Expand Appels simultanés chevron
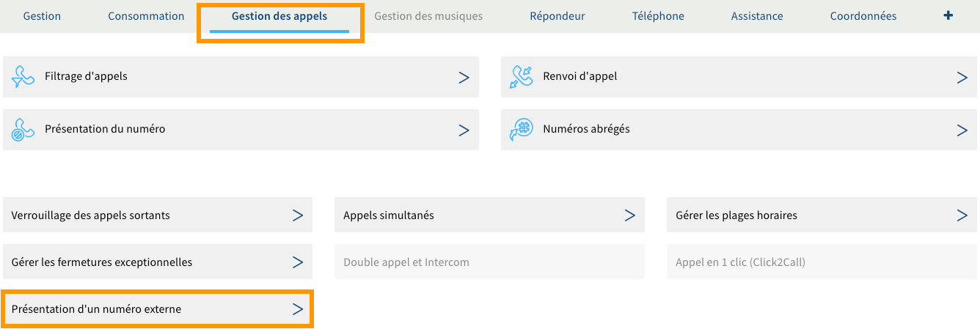 pyautogui.click(x=629, y=215)
